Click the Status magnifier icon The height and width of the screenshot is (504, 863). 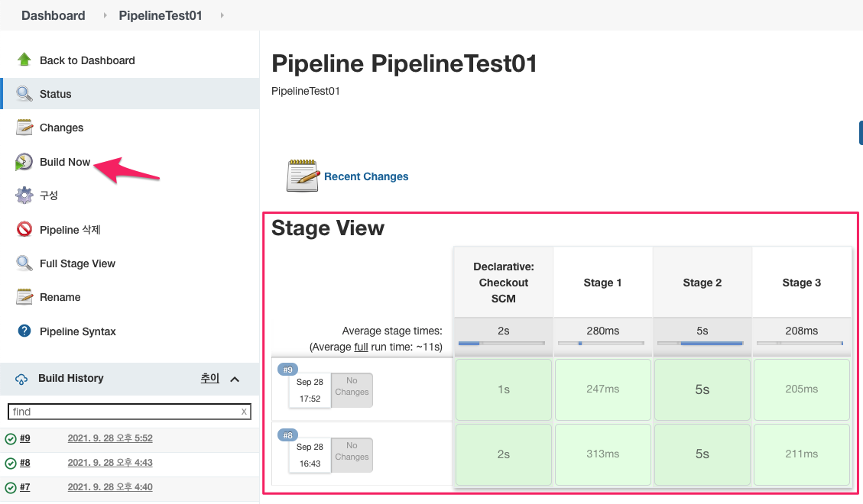point(24,94)
